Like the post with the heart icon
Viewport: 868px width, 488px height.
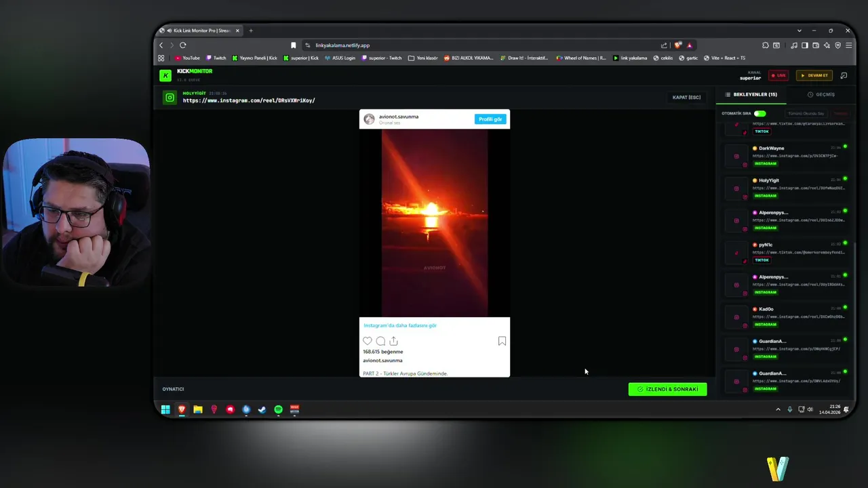pyautogui.click(x=368, y=341)
